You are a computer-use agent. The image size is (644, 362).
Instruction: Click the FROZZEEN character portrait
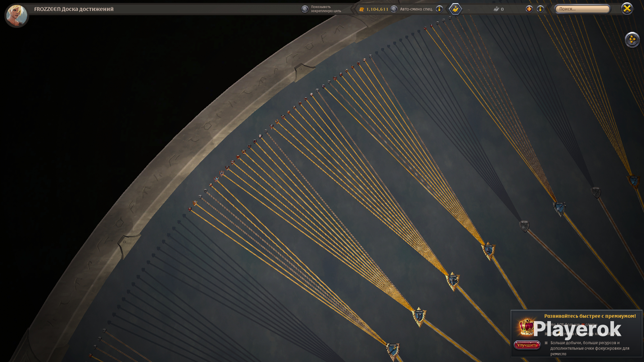point(16,15)
